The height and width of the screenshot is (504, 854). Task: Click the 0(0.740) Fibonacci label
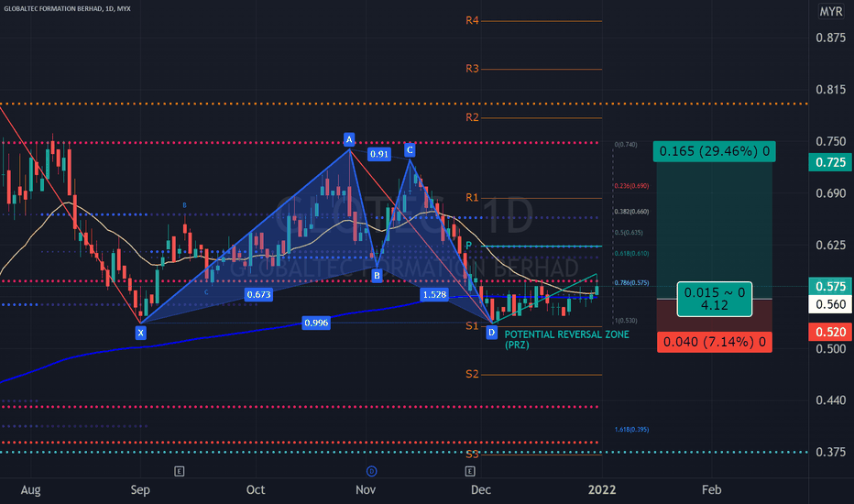(626, 145)
